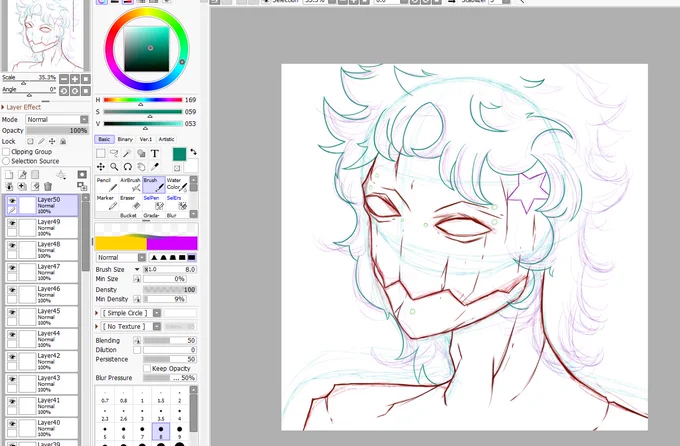680x446 pixels.
Task: Hide Layer50 using its eye icon
Action: 12,201
